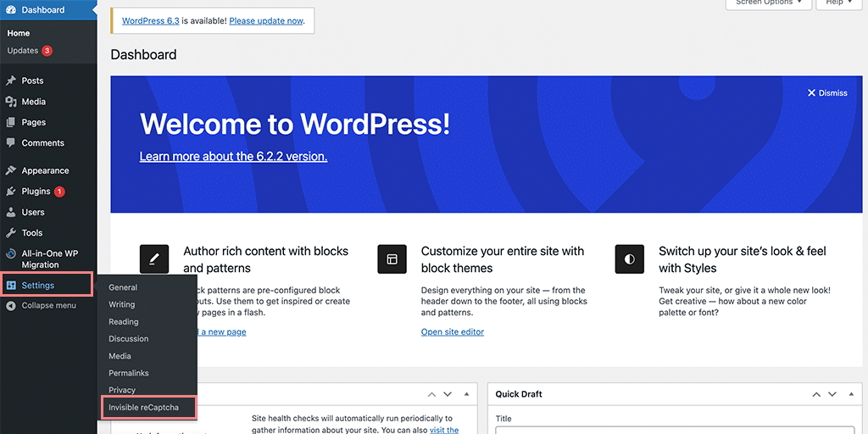Move Quick Draft panel down using arrow
Screen dimensions: 868x434
(833, 395)
